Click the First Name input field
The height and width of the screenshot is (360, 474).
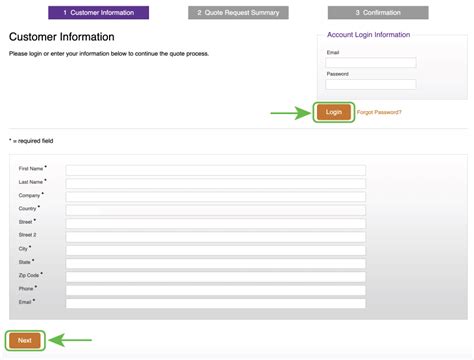pyautogui.click(x=216, y=170)
